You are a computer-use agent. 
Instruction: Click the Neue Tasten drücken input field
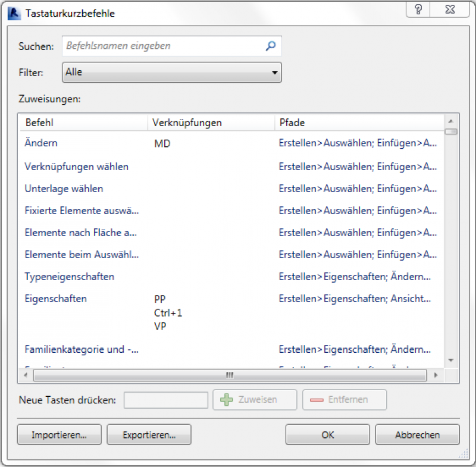pyautogui.click(x=165, y=400)
